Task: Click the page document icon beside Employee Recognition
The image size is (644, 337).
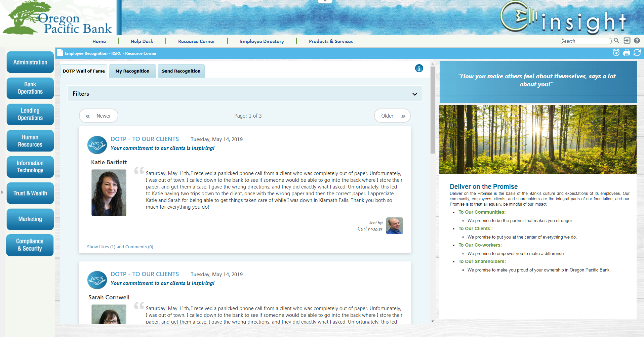Action: click(x=60, y=53)
